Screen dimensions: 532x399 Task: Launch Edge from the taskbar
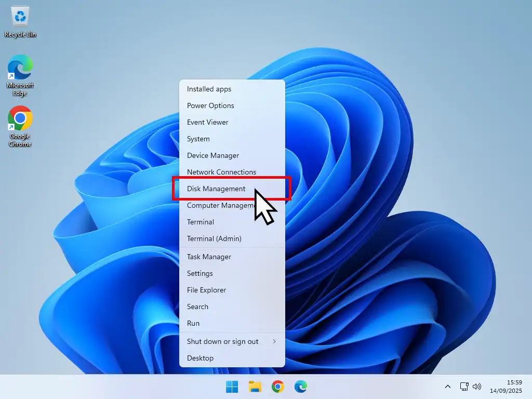coord(301,387)
